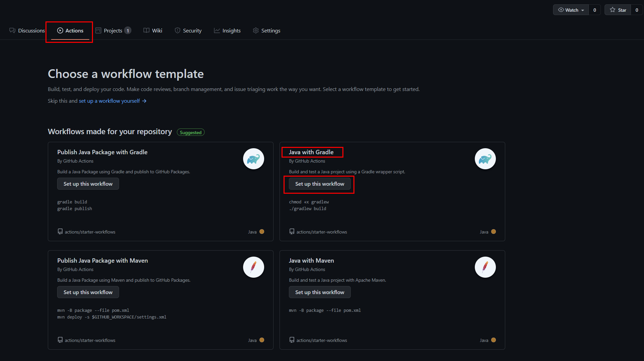Click 'Java with Gradle' title
This screenshot has height=361, width=644.
[311, 152]
